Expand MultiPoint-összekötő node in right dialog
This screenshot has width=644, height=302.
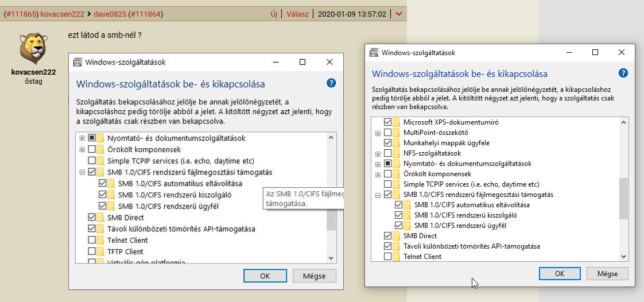(x=378, y=133)
